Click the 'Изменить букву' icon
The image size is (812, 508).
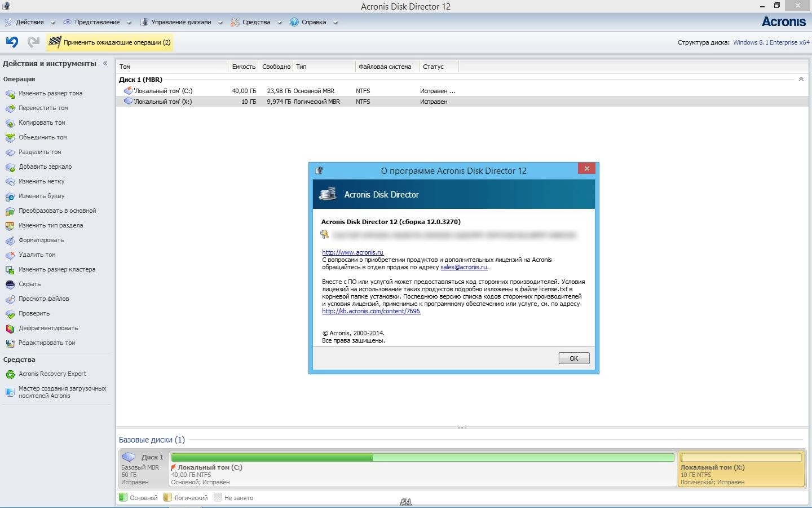click(10, 196)
